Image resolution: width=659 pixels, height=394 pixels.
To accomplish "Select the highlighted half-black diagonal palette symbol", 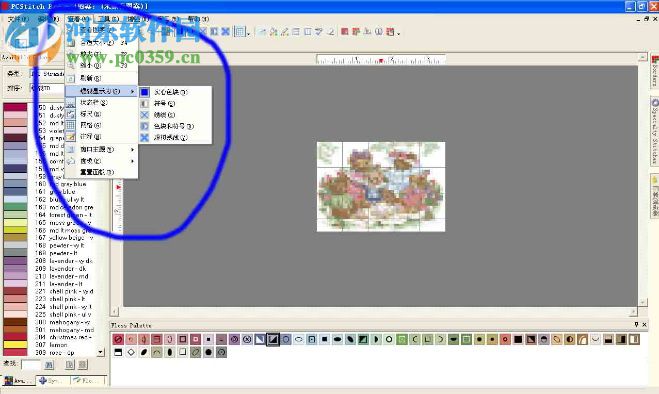I will (x=273, y=339).
